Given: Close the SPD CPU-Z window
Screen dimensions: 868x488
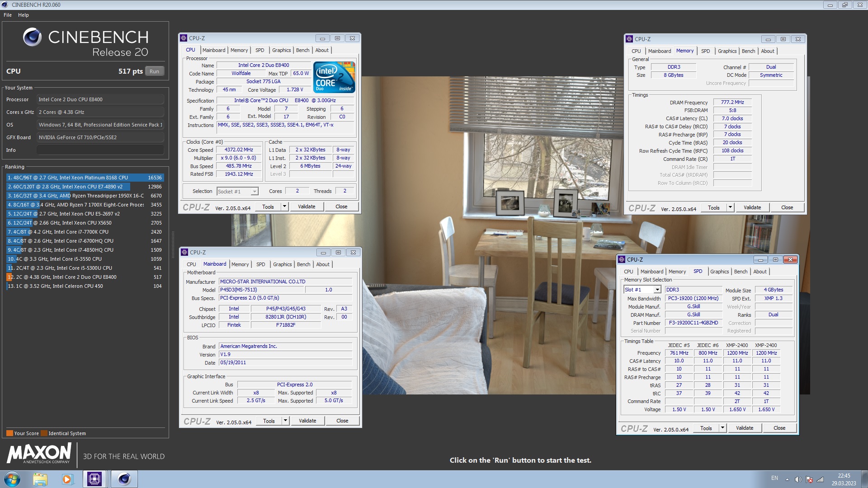Looking at the screenshot, I should 790,260.
